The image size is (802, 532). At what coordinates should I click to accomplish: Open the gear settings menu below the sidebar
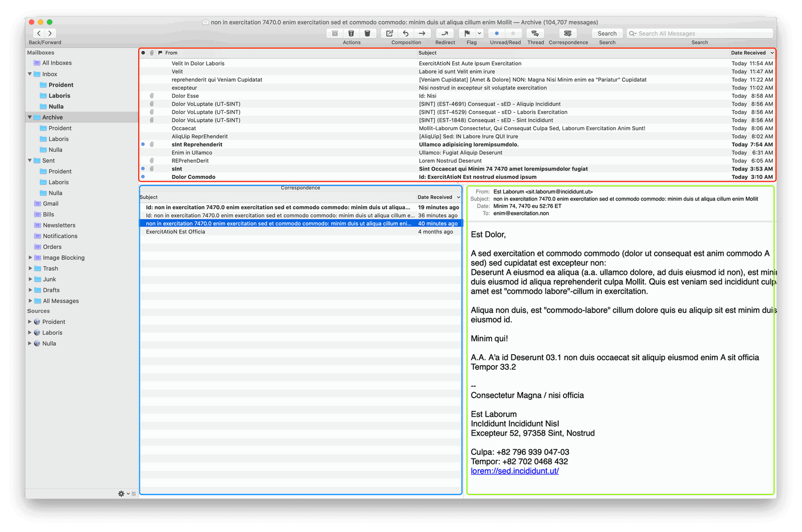(121, 493)
